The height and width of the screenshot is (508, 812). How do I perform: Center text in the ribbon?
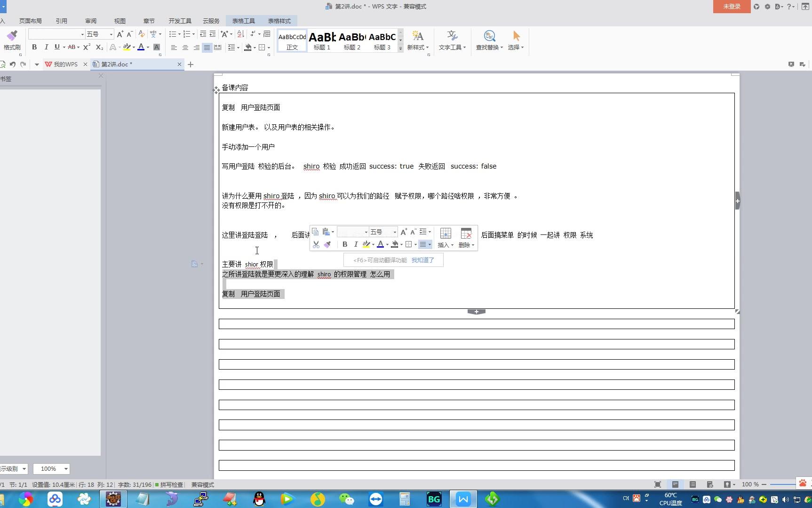point(185,47)
